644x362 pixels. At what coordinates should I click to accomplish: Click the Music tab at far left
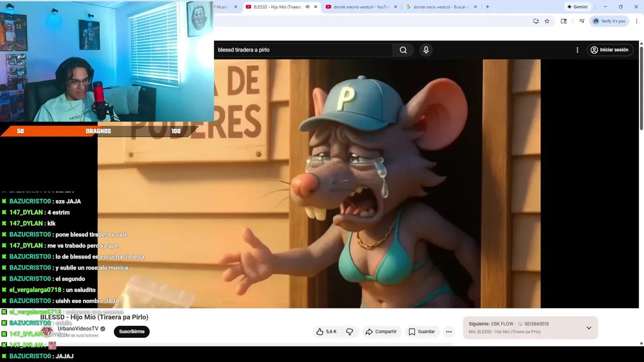[x=222, y=7]
